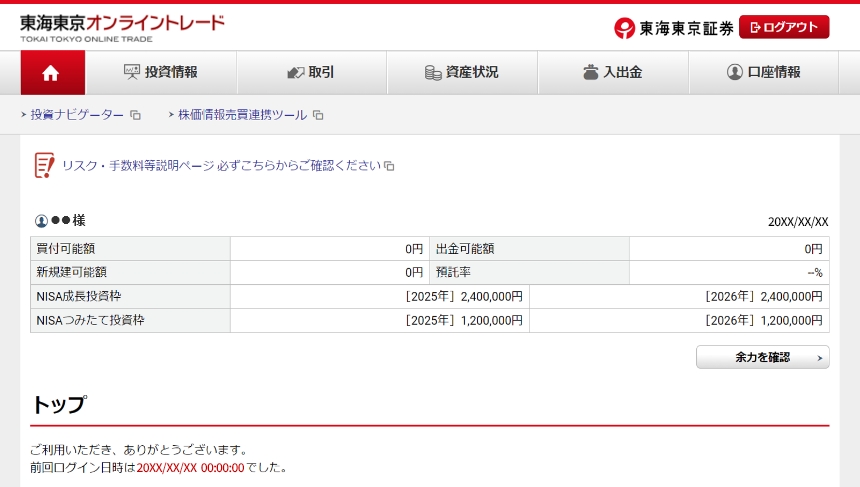Viewport: 860px width, 487px height.
Task: Go to the Home tab icon
Action: 52,73
